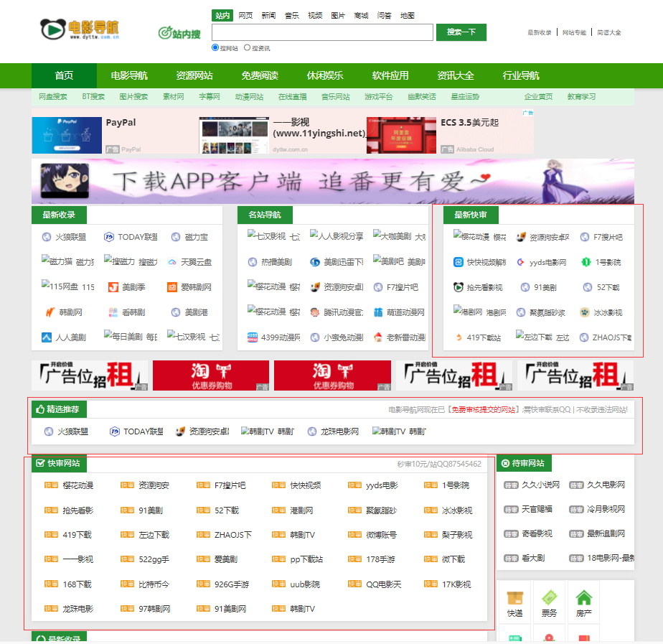663x644 pixels.
Task: Click the 简谱大全 link at top right
Action: (609, 32)
